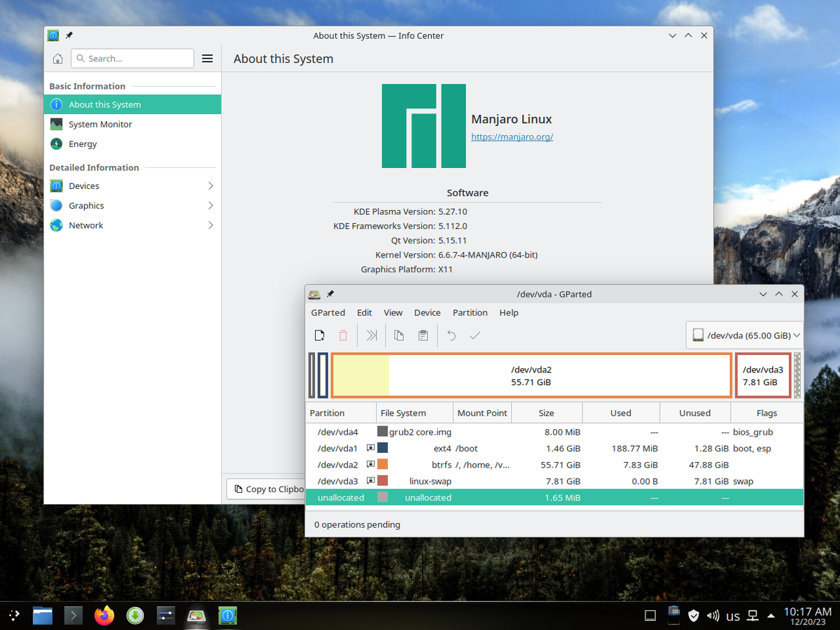Sort partitions by the Used column header

tap(621, 413)
